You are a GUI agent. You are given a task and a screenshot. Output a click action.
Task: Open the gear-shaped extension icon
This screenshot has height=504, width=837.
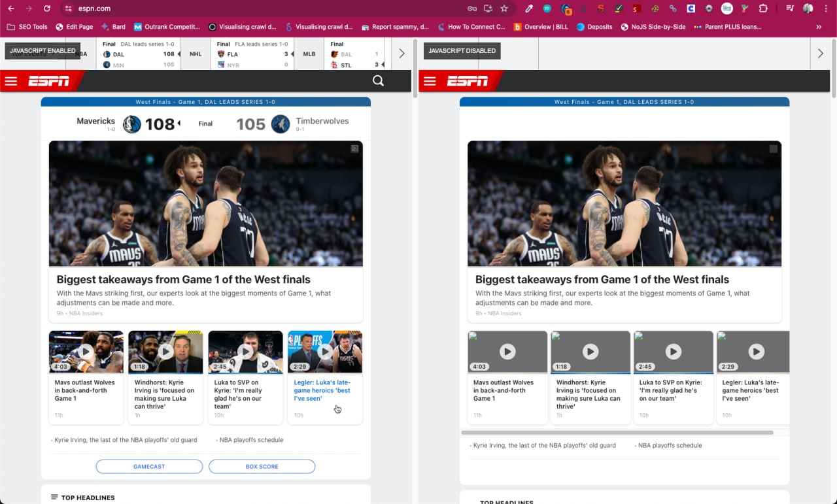[709, 8]
